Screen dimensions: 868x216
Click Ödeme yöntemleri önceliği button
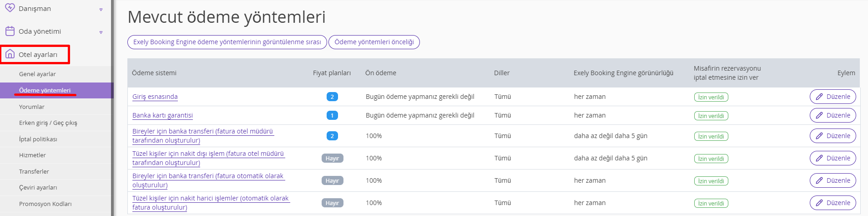coord(374,42)
